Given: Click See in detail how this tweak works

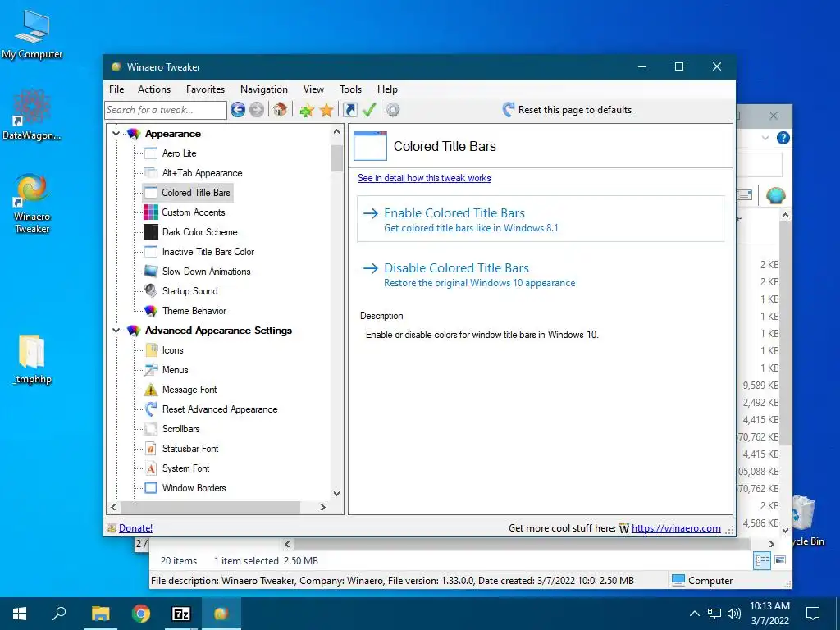Looking at the screenshot, I should [x=424, y=178].
